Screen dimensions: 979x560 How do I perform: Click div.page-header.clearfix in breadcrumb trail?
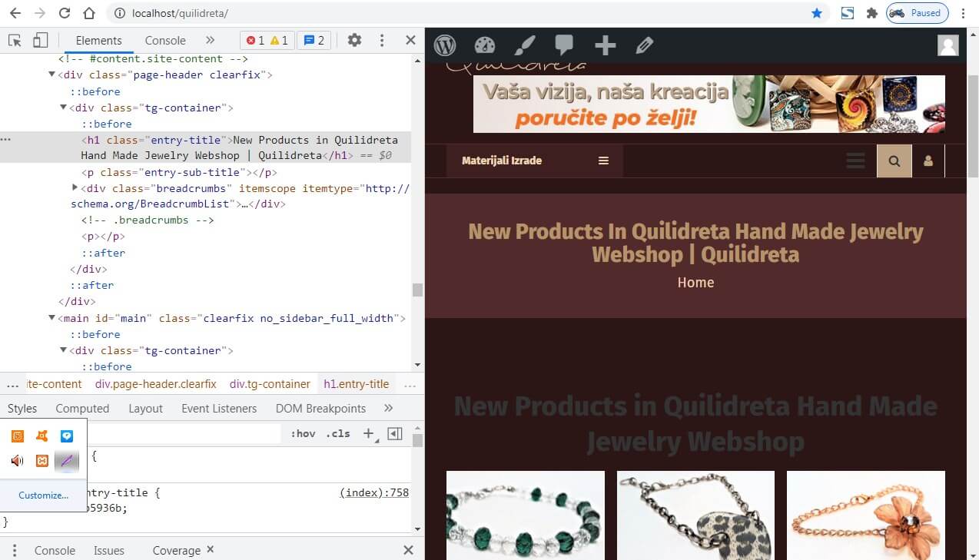point(156,384)
